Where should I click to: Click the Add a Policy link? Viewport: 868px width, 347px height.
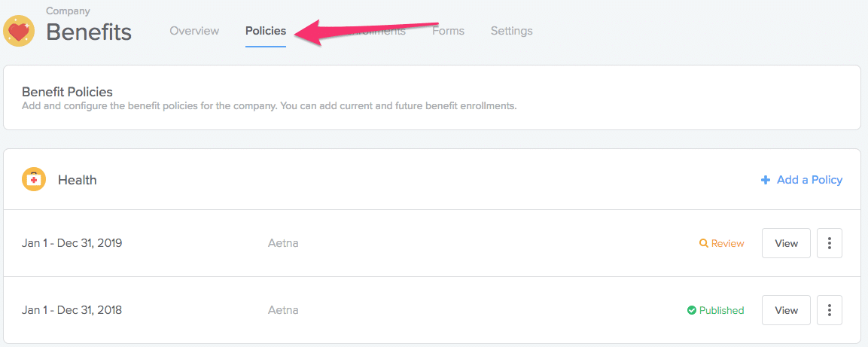tap(809, 180)
